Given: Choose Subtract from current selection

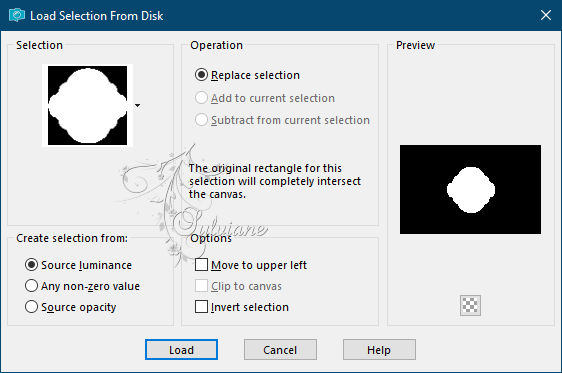Looking at the screenshot, I should (282, 120).
